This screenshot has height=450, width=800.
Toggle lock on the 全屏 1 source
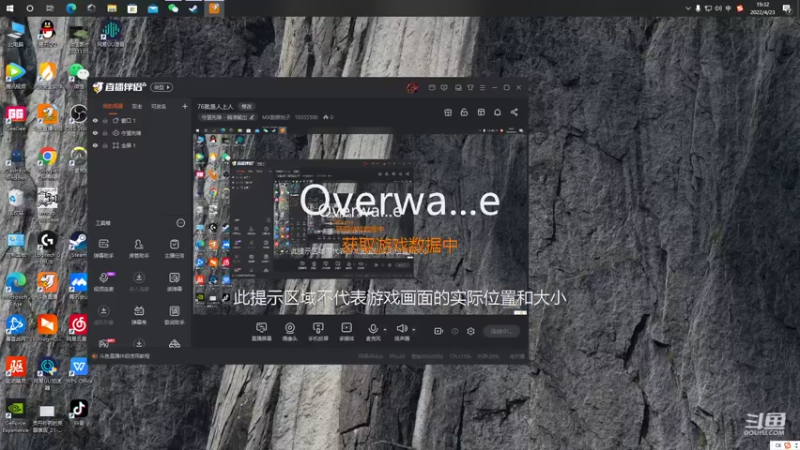[x=105, y=145]
